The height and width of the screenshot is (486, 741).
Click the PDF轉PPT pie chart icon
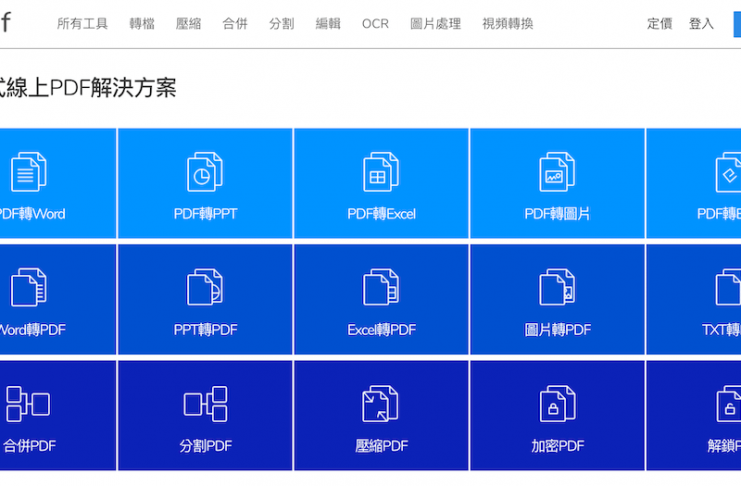coord(205,172)
